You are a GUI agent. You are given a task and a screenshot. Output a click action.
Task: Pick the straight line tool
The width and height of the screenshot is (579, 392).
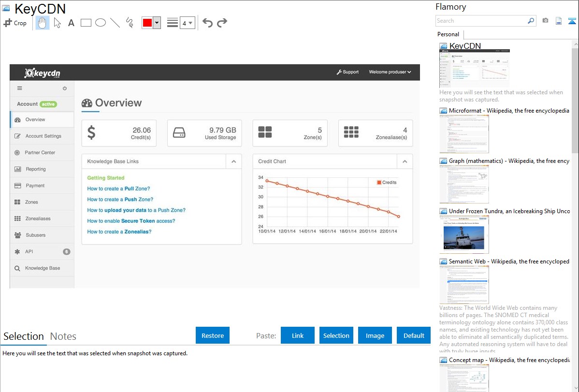click(x=115, y=23)
